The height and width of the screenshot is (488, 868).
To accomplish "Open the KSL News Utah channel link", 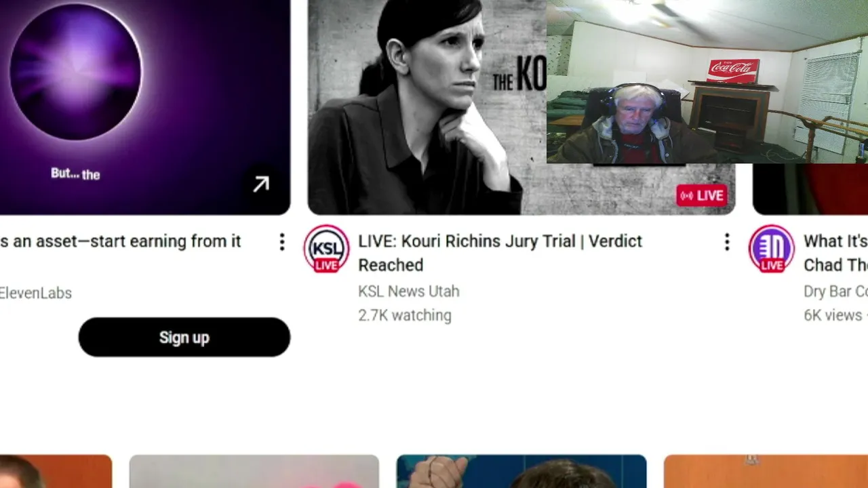I will 409,291.
